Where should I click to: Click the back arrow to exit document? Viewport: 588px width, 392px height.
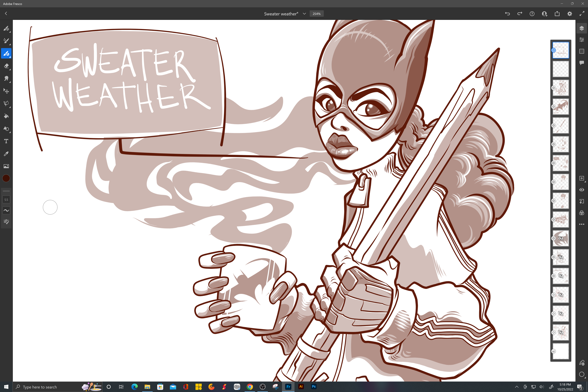[6, 13]
